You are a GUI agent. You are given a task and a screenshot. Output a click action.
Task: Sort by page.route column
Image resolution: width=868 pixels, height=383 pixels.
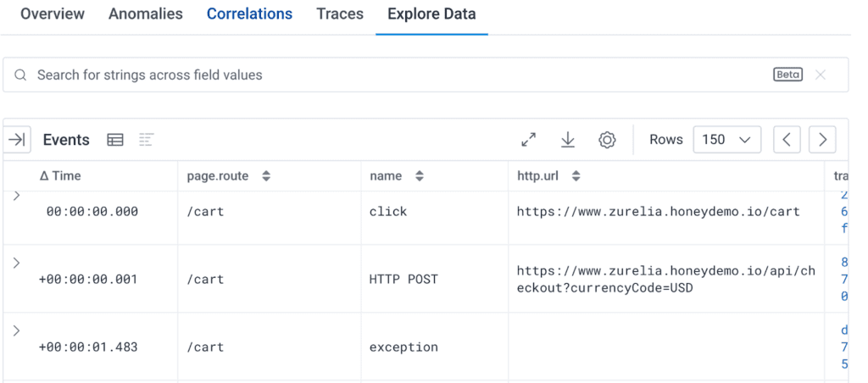point(266,176)
